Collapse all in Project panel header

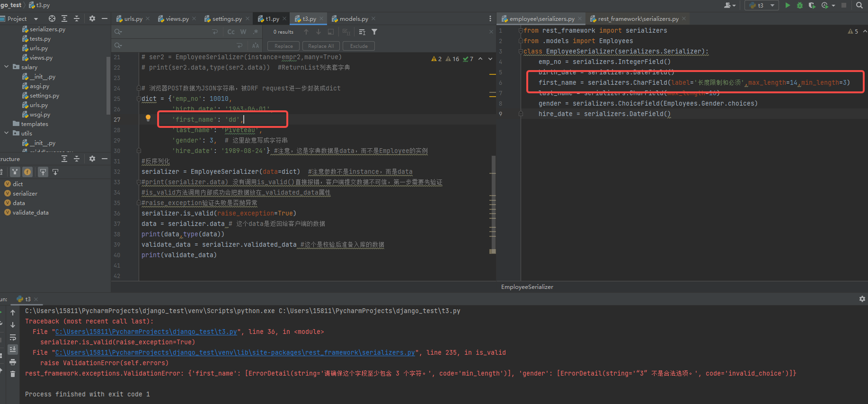(x=77, y=18)
